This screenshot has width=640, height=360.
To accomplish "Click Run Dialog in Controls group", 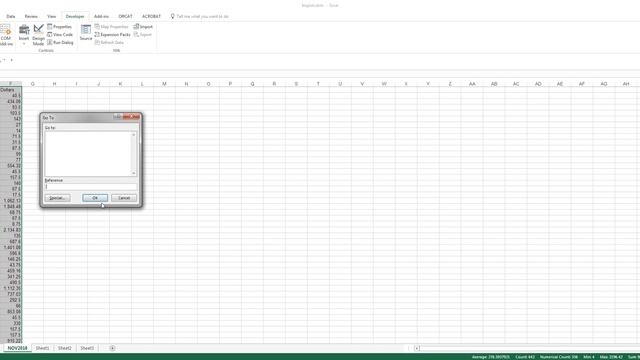I will pos(60,42).
